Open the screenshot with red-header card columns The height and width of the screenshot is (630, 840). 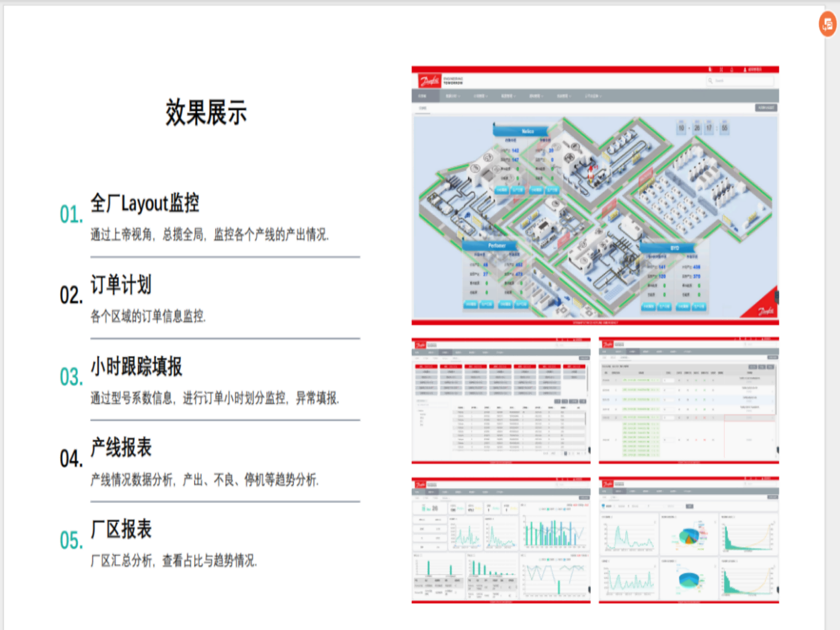(501, 401)
